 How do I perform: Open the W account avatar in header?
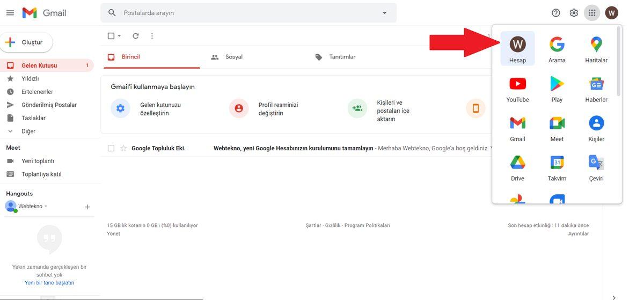611,13
